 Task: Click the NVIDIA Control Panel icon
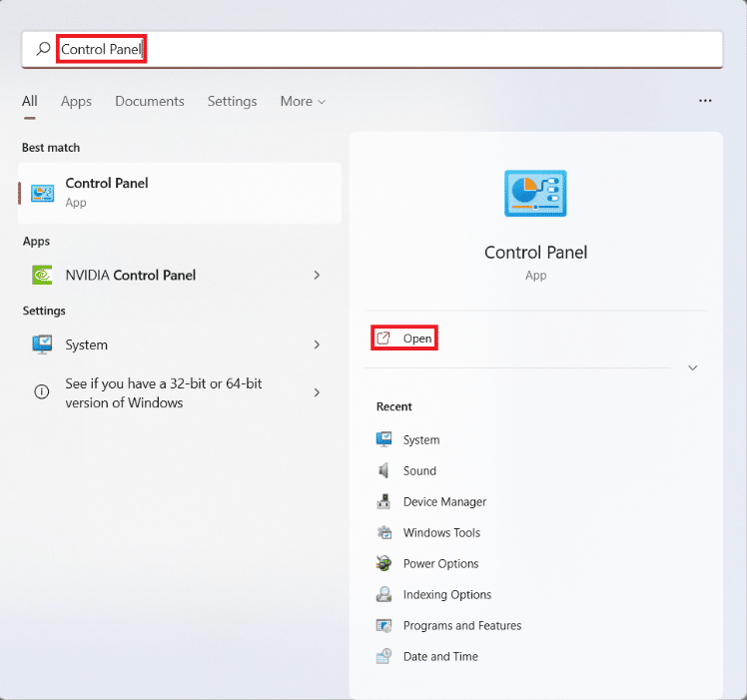(x=42, y=275)
